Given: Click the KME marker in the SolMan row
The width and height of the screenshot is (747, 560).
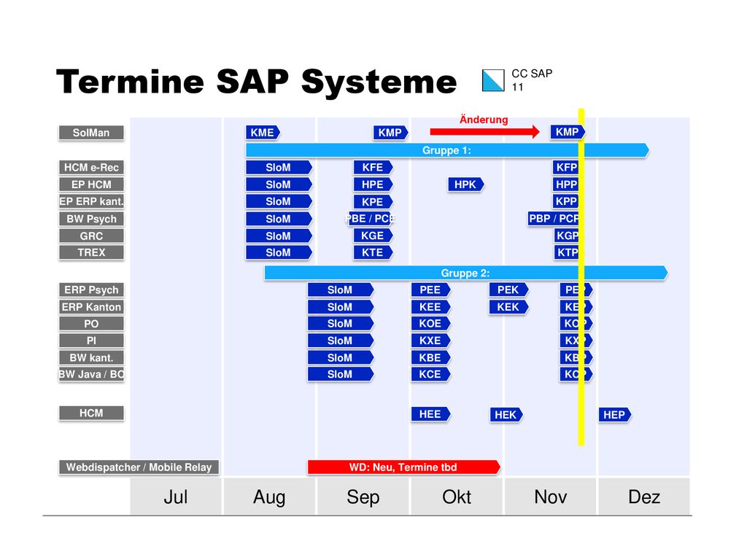Looking at the screenshot, I should click(x=263, y=133).
